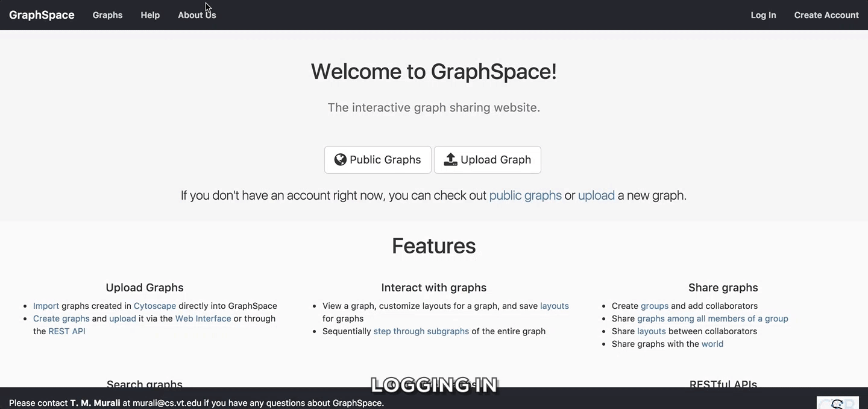
Task: Open the GraphSpace home logo link
Action: click(x=42, y=15)
